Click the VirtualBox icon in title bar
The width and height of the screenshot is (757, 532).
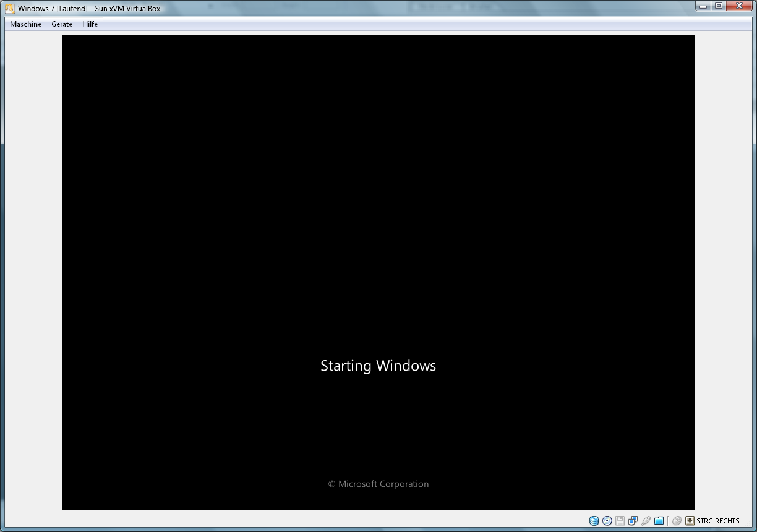[x=10, y=9]
